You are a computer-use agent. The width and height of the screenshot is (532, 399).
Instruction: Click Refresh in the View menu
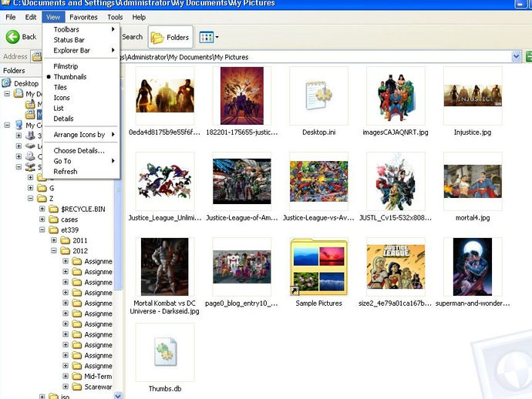pyautogui.click(x=82, y=172)
